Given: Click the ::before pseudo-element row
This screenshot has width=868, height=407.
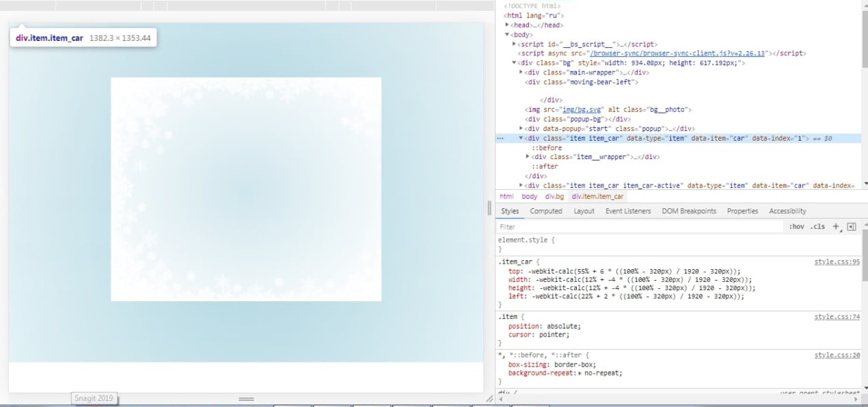Looking at the screenshot, I should click(x=547, y=148).
